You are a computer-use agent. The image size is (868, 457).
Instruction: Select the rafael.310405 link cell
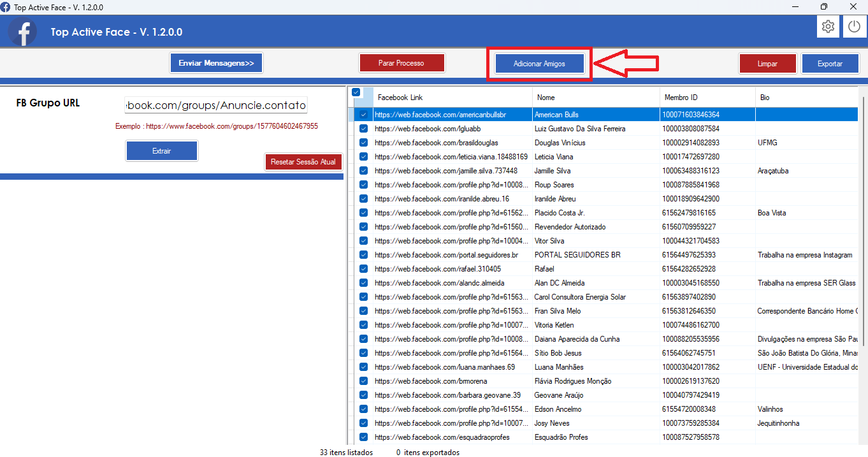[452, 269]
